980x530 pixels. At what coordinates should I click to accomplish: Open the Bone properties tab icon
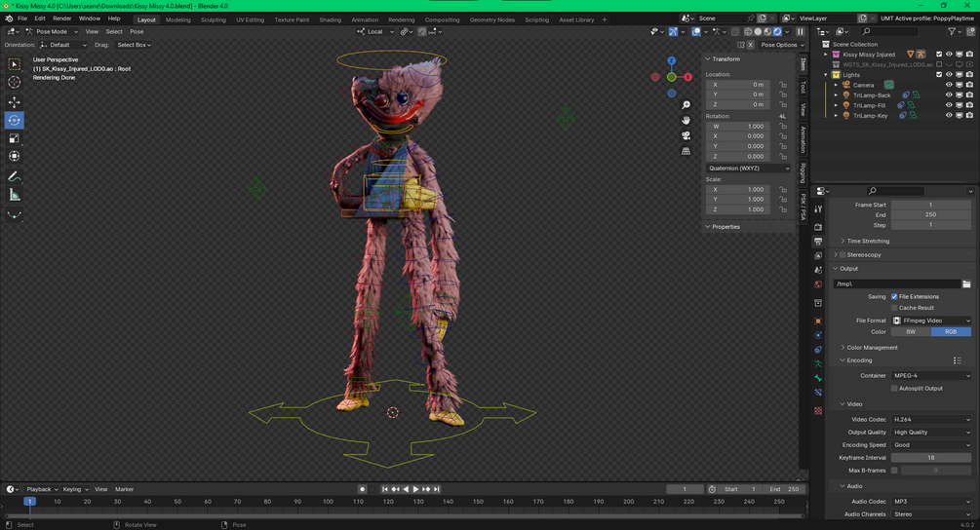click(x=818, y=378)
